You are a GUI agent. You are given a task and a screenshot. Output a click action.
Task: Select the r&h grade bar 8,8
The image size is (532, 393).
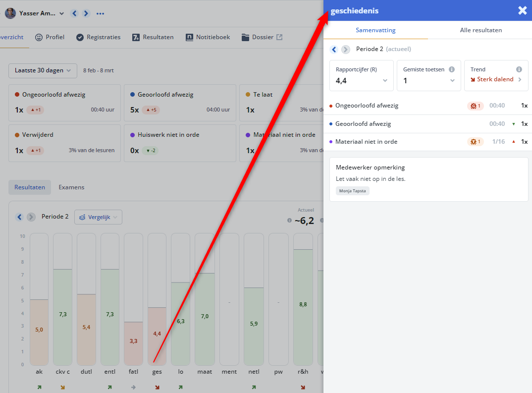(303, 307)
